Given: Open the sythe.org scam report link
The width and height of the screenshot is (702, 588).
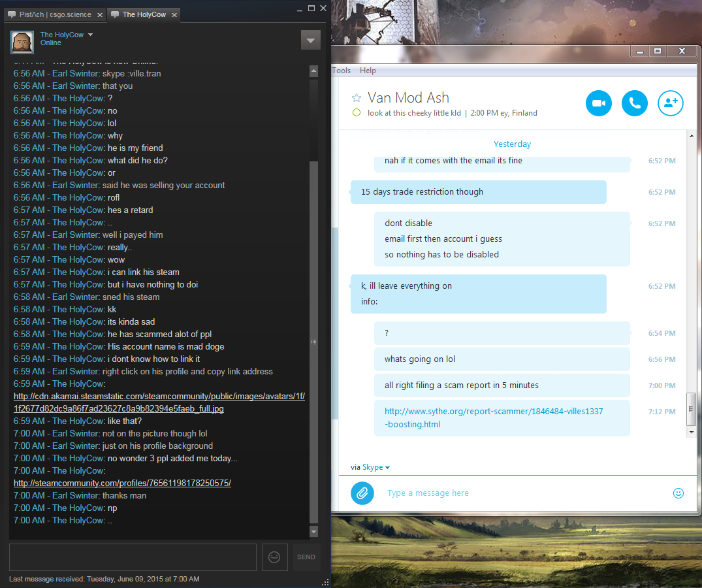Looking at the screenshot, I should coord(494,418).
